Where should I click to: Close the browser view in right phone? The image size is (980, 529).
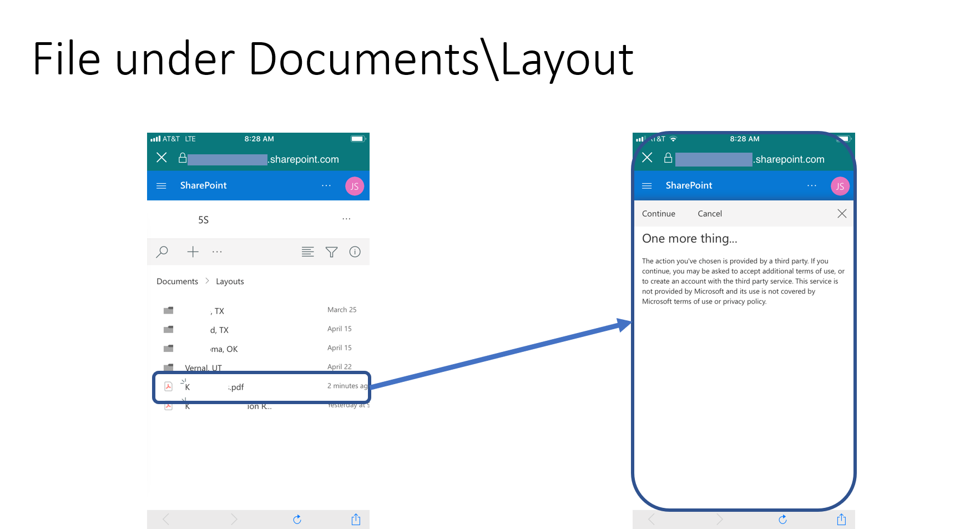tap(647, 158)
